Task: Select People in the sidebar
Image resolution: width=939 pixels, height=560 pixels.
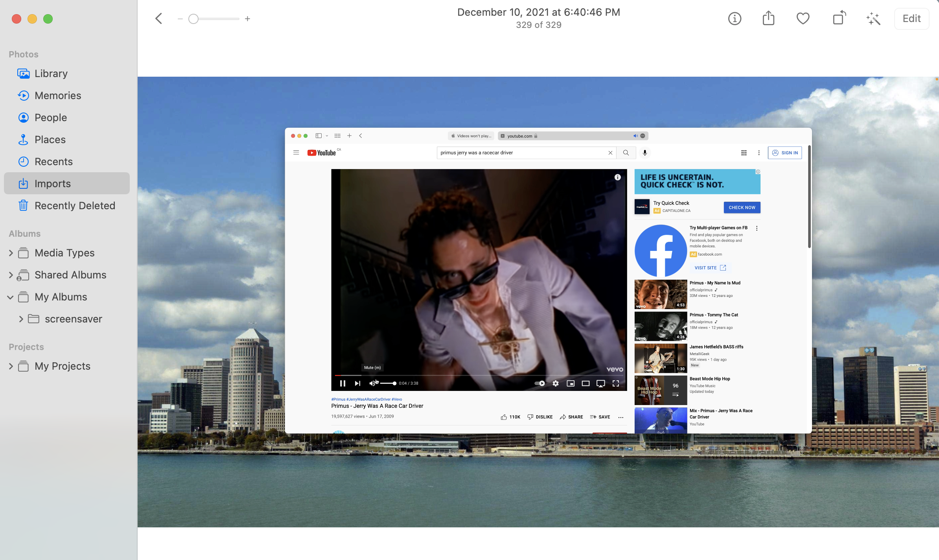Action: coord(51,118)
